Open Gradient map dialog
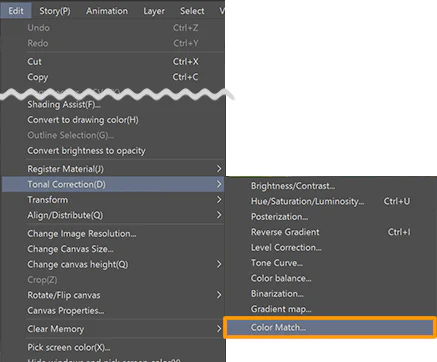Image resolution: width=437 pixels, height=362 pixels. pos(331,309)
